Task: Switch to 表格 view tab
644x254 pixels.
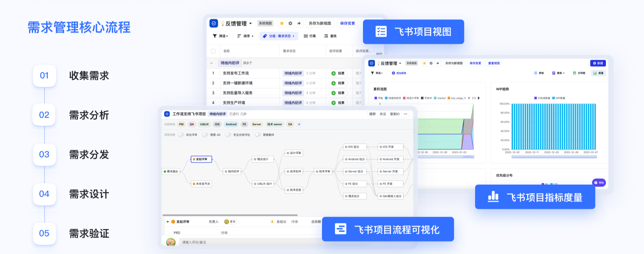Action: pos(539,73)
